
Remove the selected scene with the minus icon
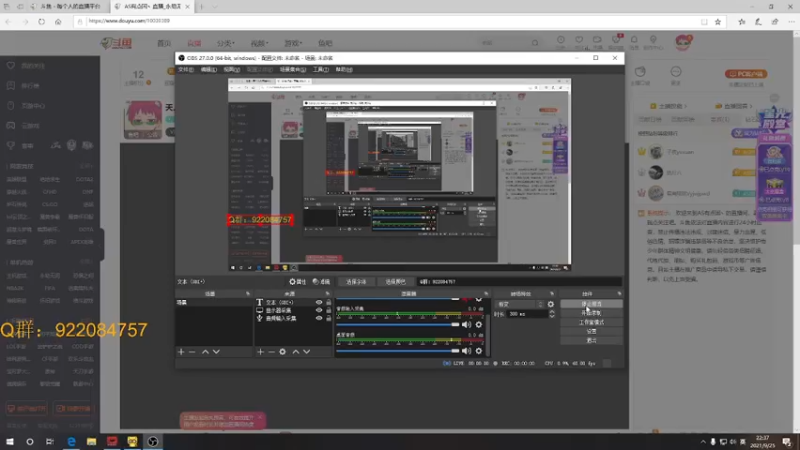[x=192, y=352]
